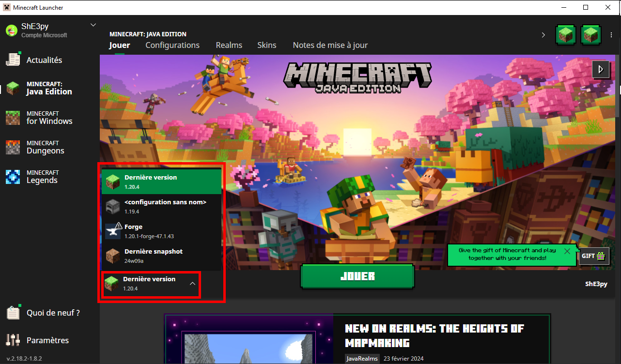Open the Skins tab
This screenshot has height=364, width=621.
click(x=267, y=45)
